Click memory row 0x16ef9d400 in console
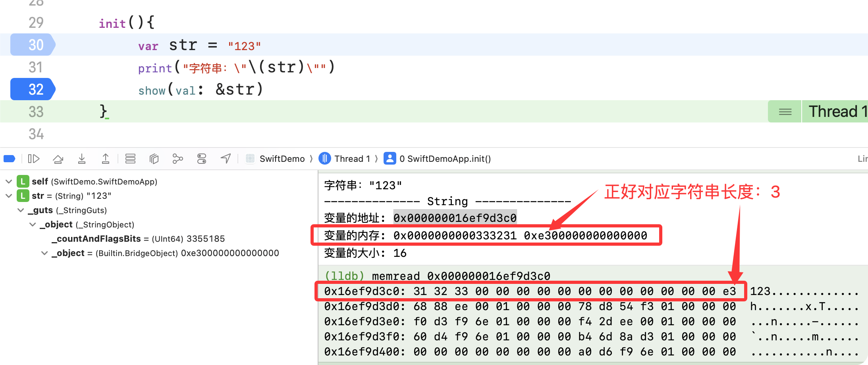The width and height of the screenshot is (868, 365). pos(592,351)
